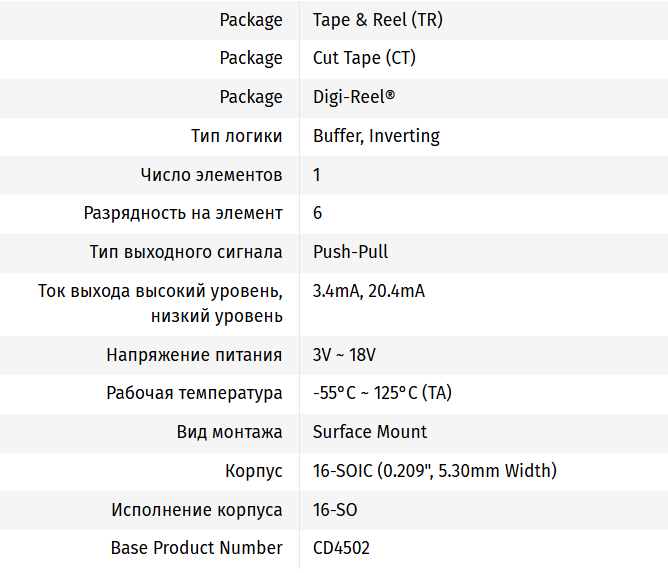This screenshot has height=573, width=668.
Task: Select the Cut Tape (CT) value
Action: tap(364, 58)
